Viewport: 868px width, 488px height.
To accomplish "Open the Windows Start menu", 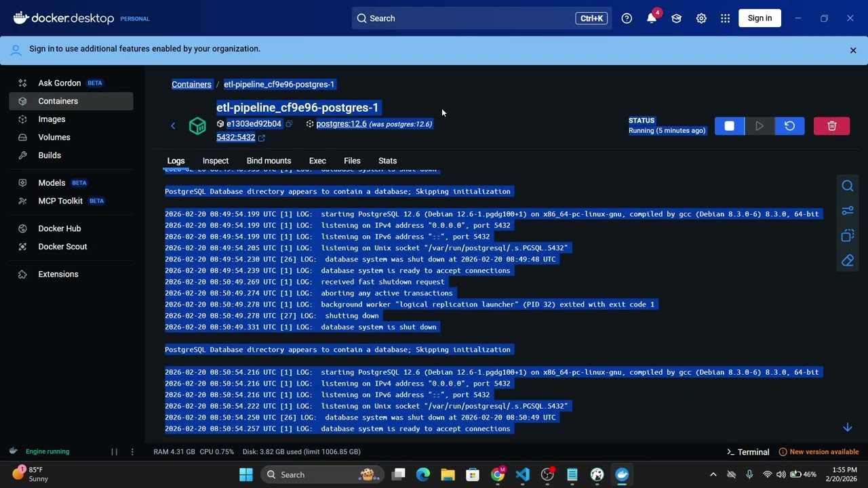I will tap(246, 474).
